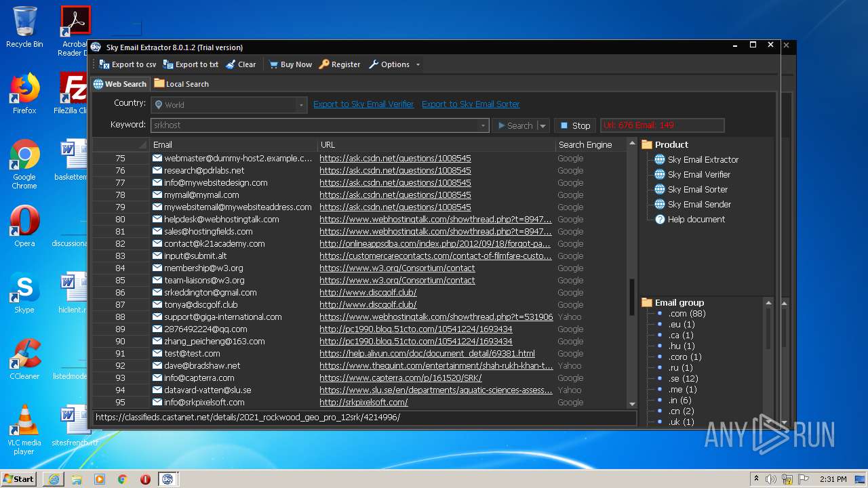The image size is (868, 488).
Task: Select the .se (12) email group
Action: [x=683, y=378]
